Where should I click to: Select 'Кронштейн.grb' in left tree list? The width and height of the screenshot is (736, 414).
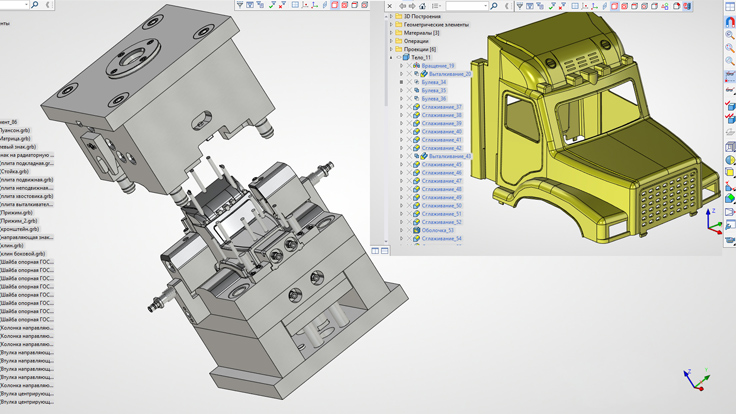[x=20, y=229]
